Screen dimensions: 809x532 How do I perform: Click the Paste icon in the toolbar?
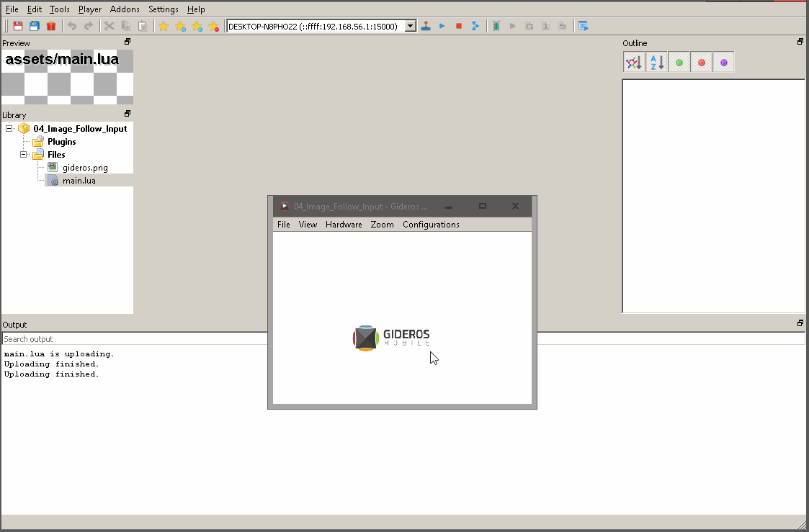tap(143, 25)
